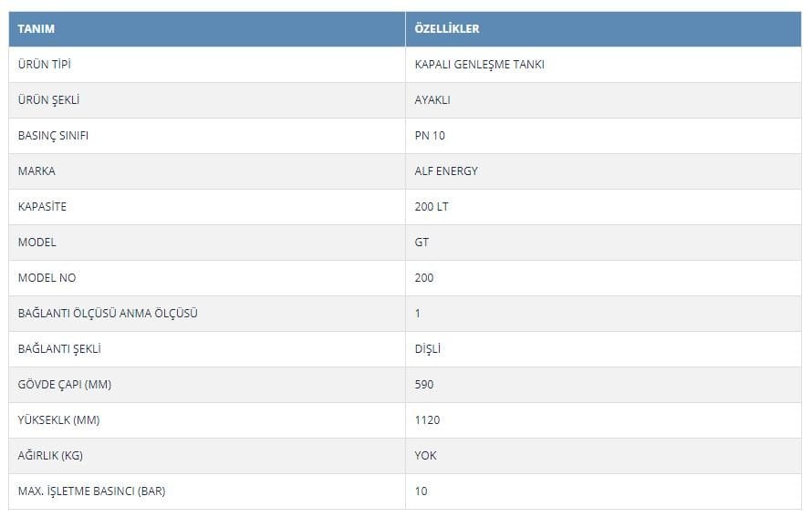Select the MARKA row label
Screen dimensions: 812x517
point(36,171)
